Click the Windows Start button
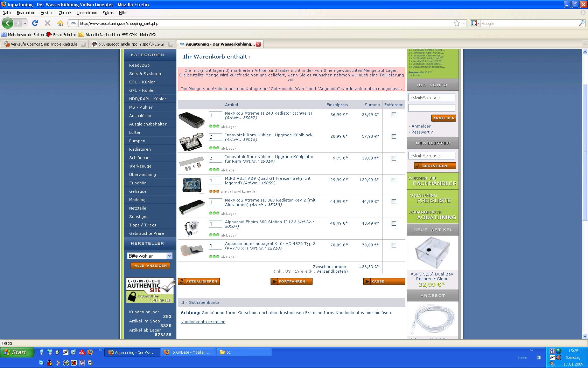The image size is (588, 368). coord(17,352)
